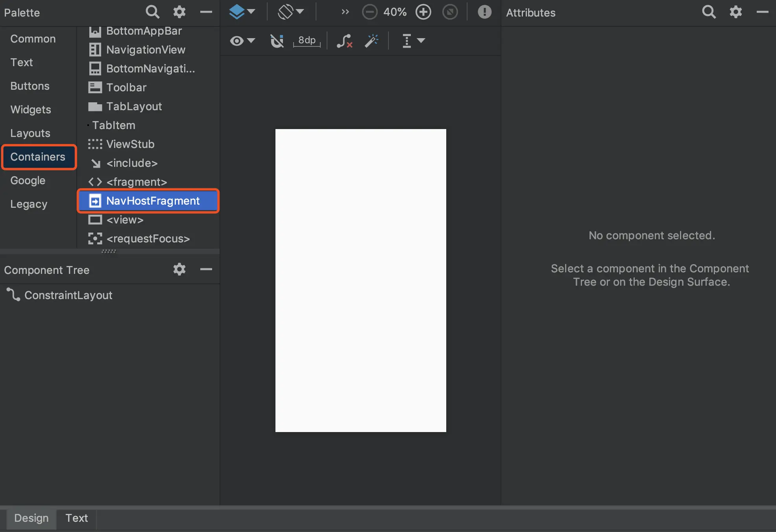Select TabLayout component
The width and height of the screenshot is (776, 532).
coord(148,107)
